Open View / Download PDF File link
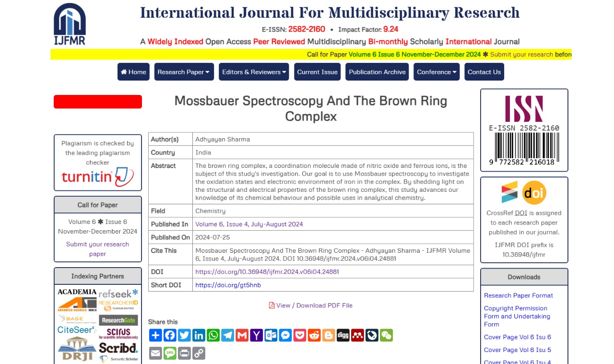This screenshot has width=614, height=364. point(311,305)
